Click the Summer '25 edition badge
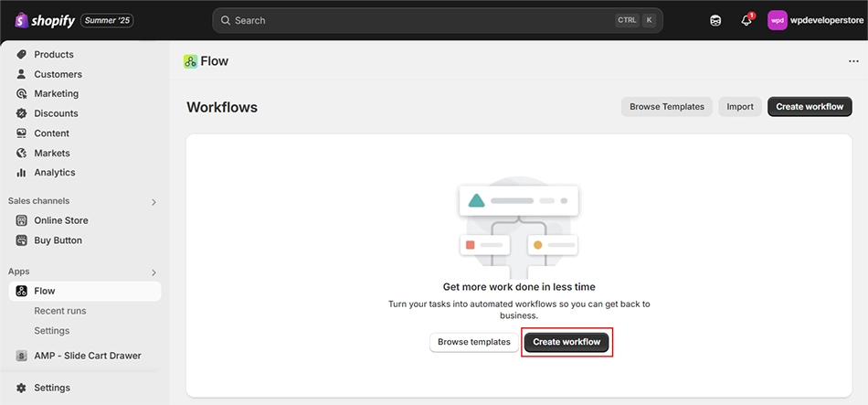The width and height of the screenshot is (868, 405). 107,20
